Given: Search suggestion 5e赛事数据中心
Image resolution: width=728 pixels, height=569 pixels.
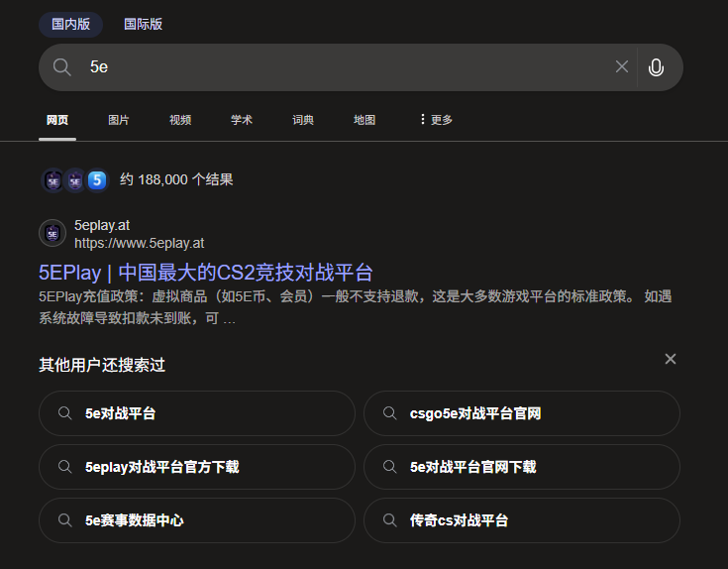Looking at the screenshot, I should 197,520.
